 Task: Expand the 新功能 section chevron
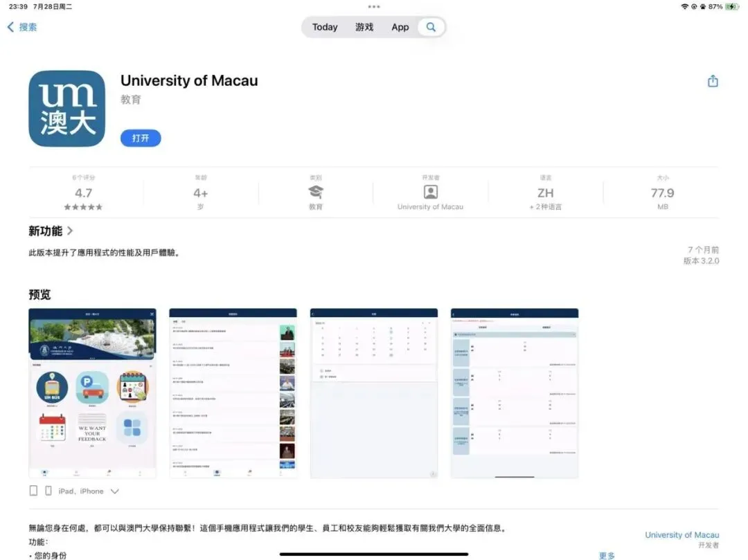click(70, 231)
